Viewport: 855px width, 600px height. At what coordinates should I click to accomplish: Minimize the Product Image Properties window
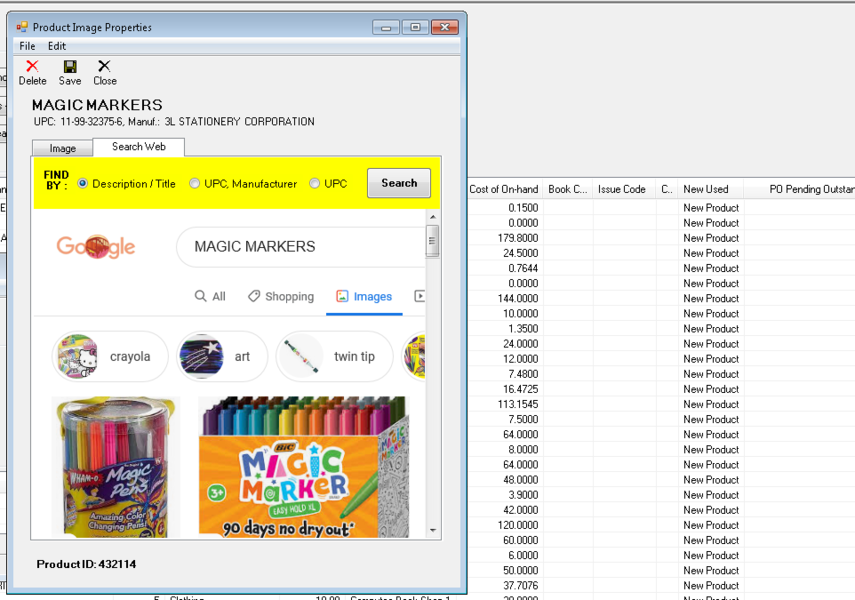pos(386,27)
